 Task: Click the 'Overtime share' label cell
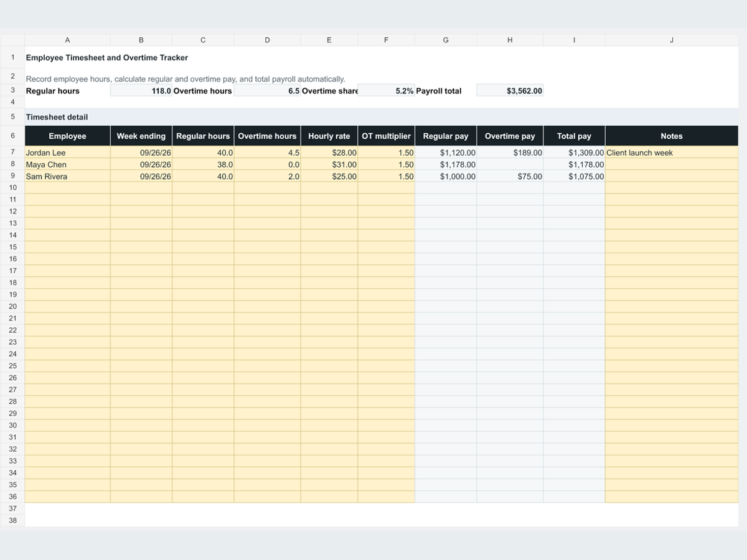(329, 91)
